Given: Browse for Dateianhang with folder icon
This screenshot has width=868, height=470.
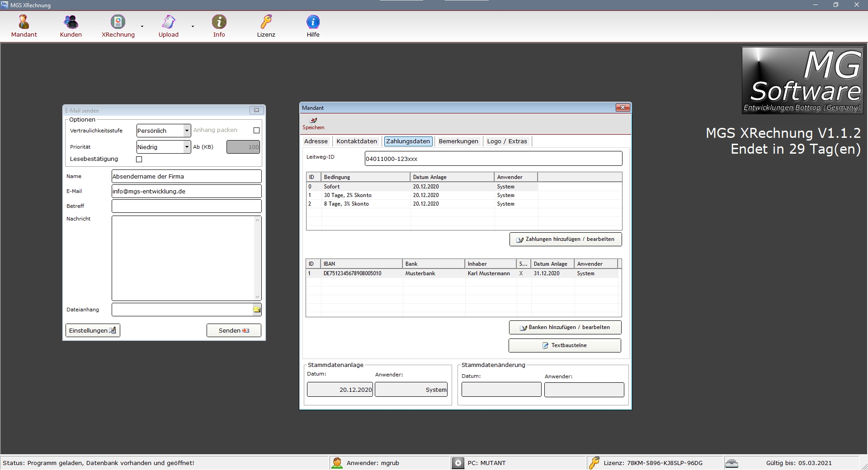Looking at the screenshot, I should pyautogui.click(x=257, y=310).
